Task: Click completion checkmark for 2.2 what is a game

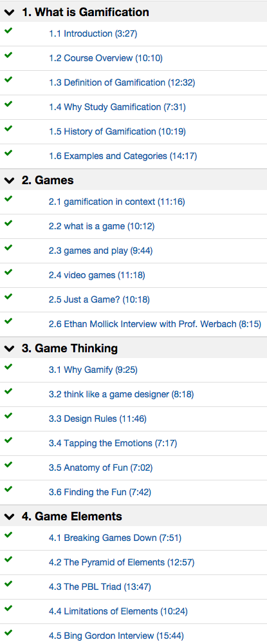Action: (x=8, y=223)
